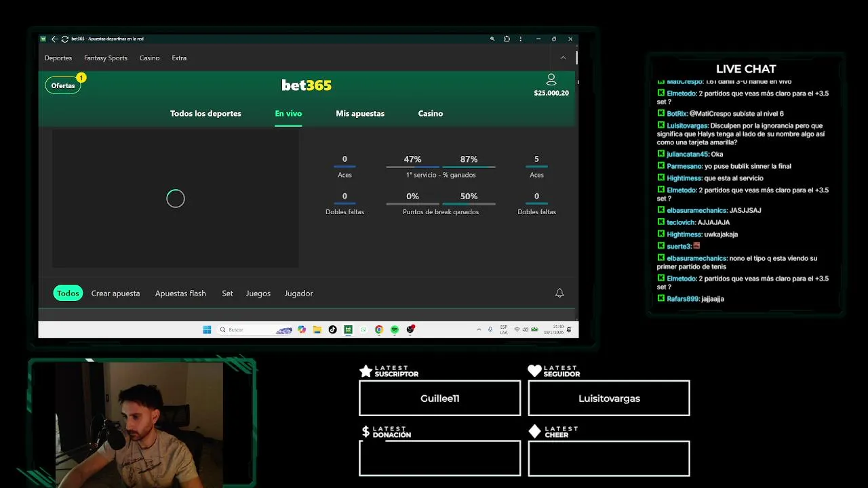Open the account user icon
The image size is (868, 488).
(x=551, y=79)
